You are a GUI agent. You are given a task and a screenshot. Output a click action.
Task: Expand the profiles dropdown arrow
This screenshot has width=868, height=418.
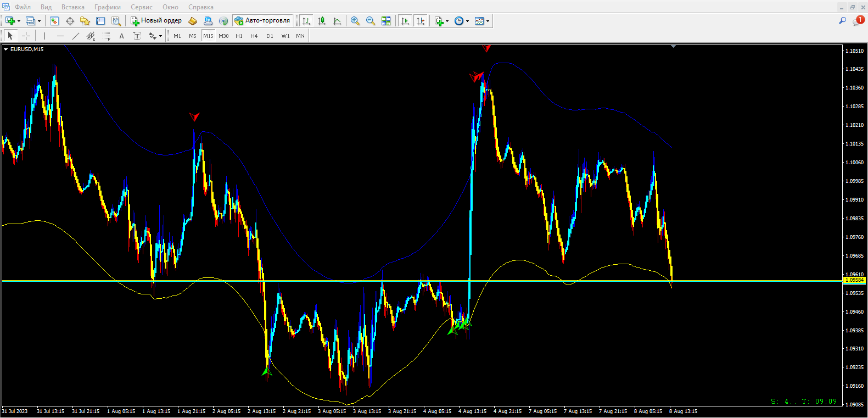pos(39,21)
